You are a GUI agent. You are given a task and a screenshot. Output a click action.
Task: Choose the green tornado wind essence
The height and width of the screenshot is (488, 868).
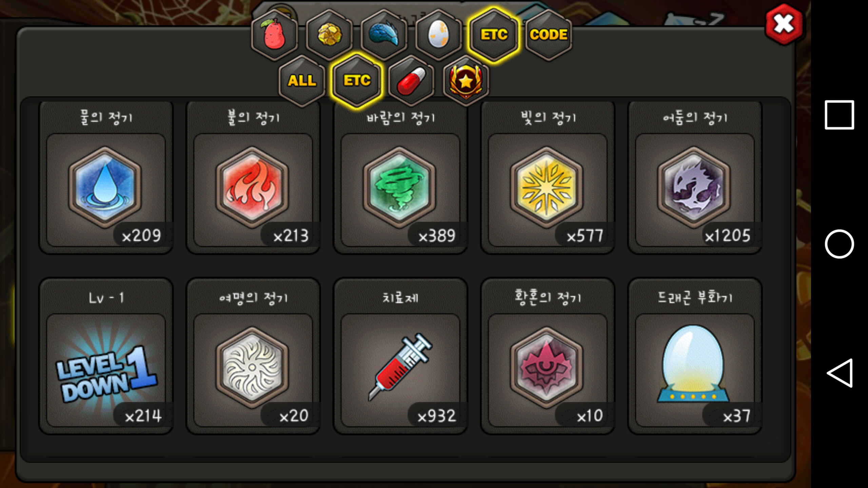400,178
